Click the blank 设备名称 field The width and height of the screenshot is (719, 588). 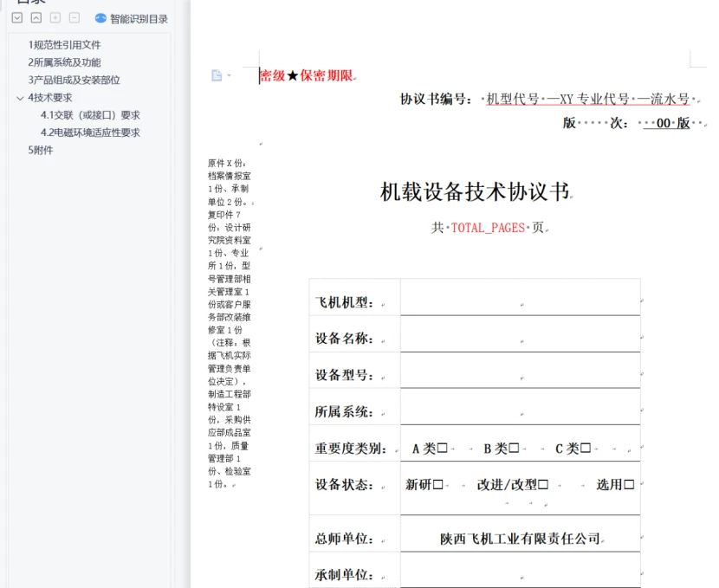(521, 334)
